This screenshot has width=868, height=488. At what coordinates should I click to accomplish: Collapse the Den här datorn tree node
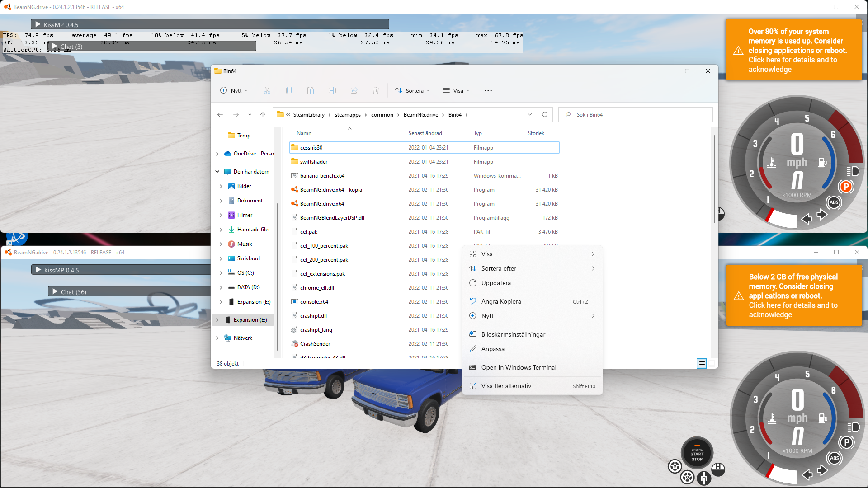[217, 172]
